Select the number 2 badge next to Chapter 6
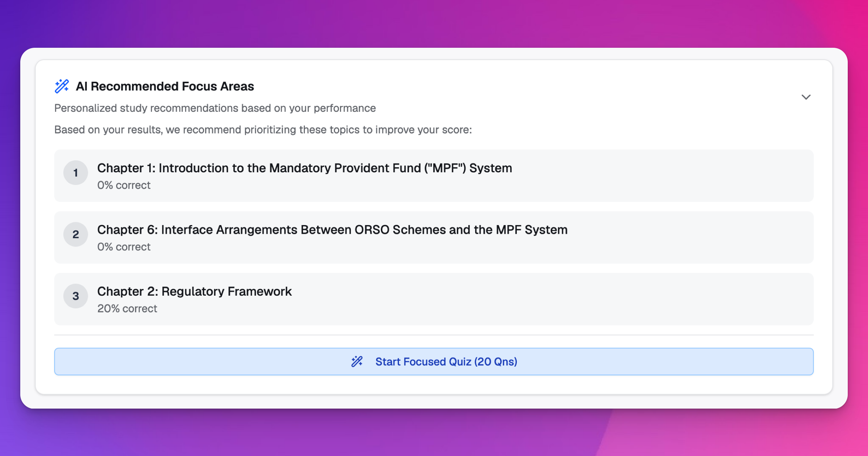Image resolution: width=868 pixels, height=456 pixels. [76, 234]
